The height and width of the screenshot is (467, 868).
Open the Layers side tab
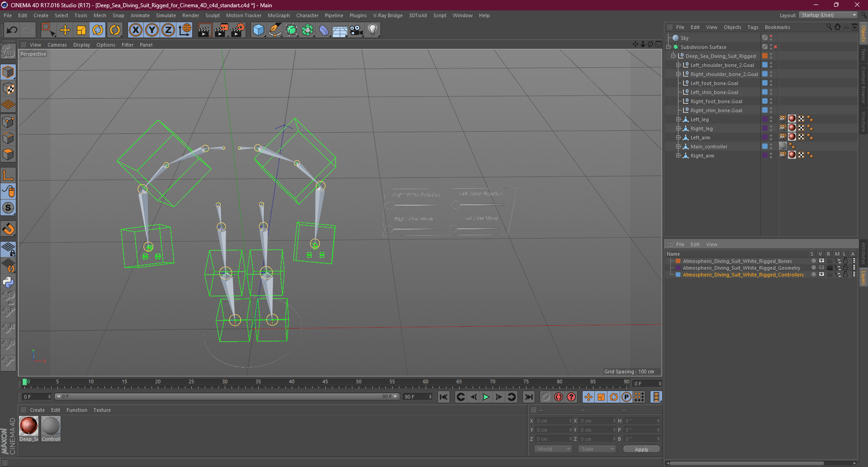(x=863, y=278)
